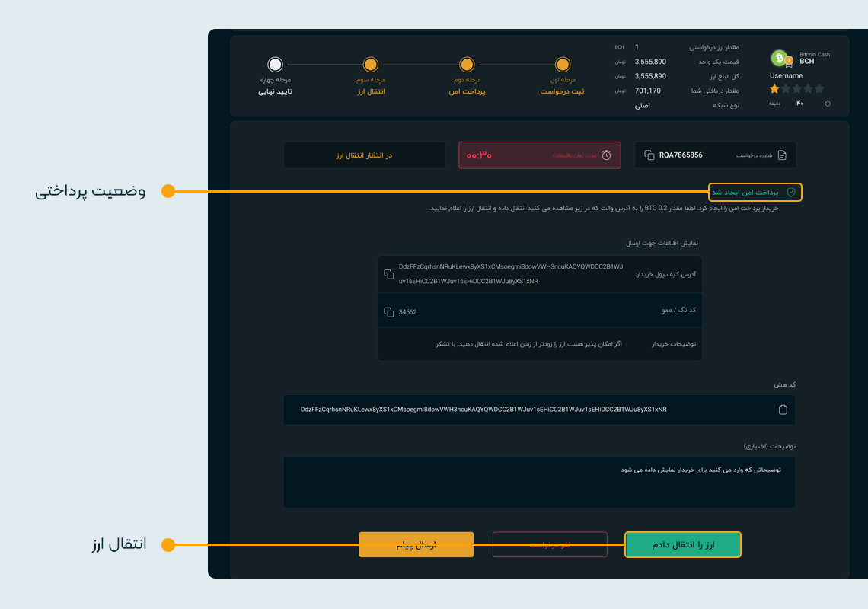Click the stopwatch icon in the red timer box
This screenshot has height=609, width=868.
[x=607, y=155]
